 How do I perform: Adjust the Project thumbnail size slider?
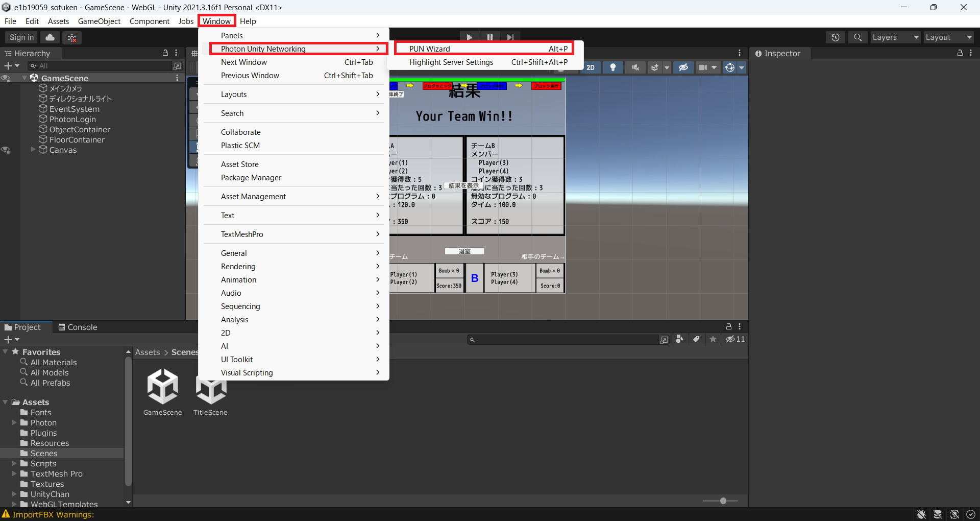[723, 501]
